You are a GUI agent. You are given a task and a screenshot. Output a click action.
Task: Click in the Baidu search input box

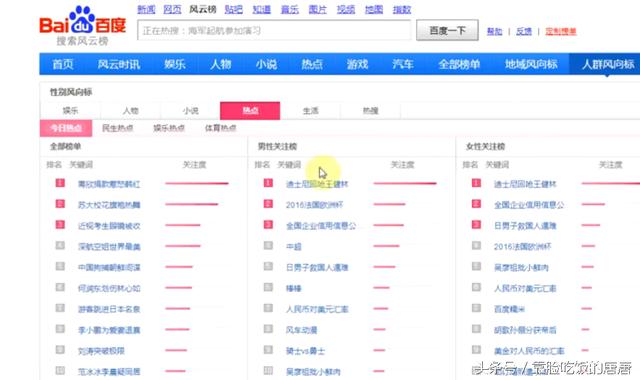point(274,31)
